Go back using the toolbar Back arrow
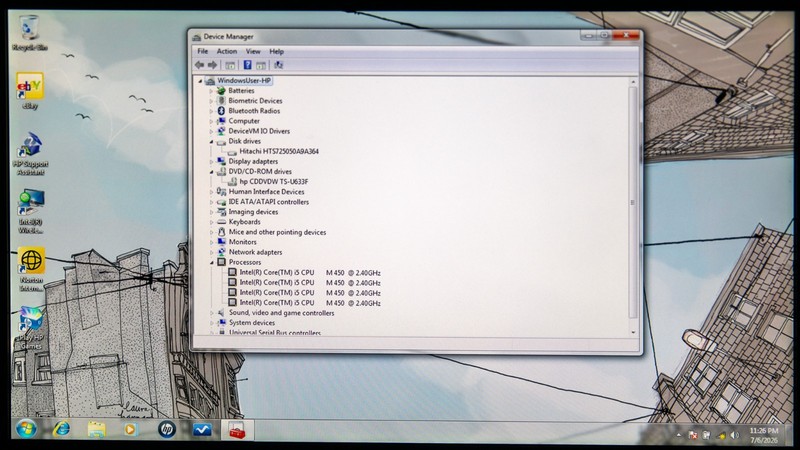 pos(199,65)
